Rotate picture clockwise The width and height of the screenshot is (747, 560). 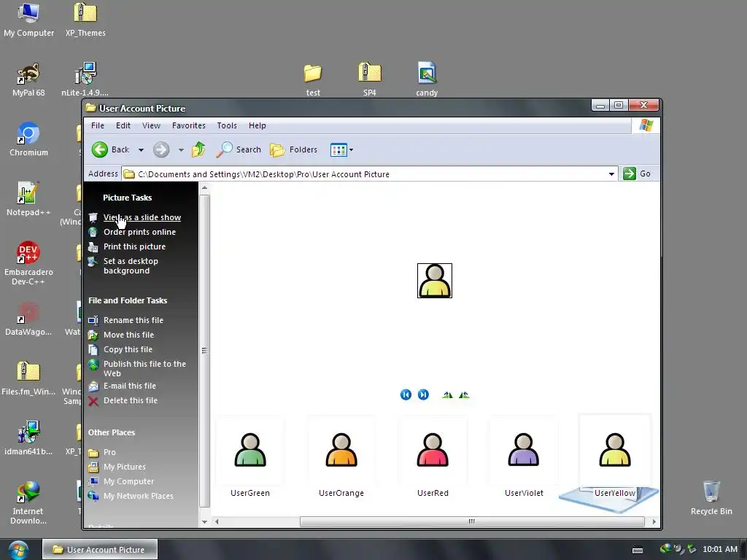[447, 394]
